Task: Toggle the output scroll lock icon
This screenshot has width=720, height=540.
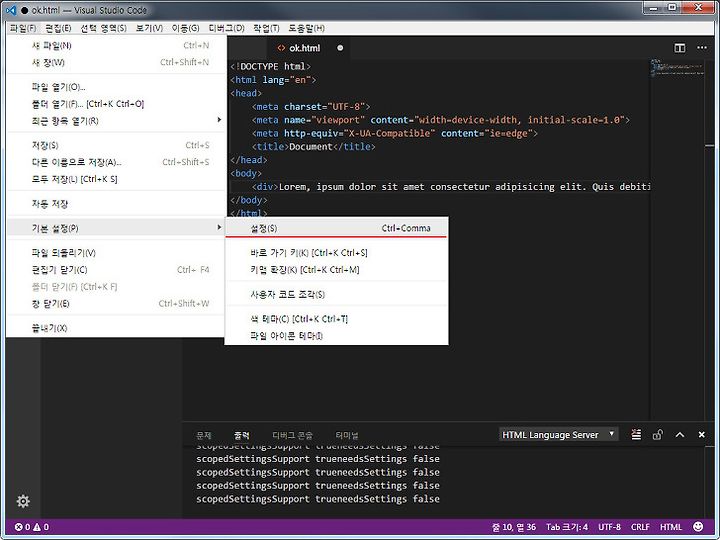Action: coord(658,434)
